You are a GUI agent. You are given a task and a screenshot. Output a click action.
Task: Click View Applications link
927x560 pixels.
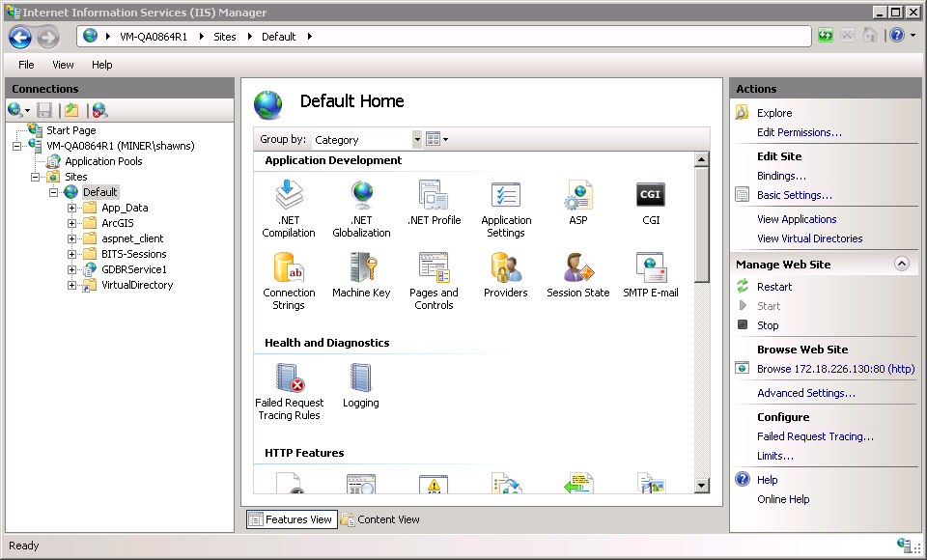(797, 219)
